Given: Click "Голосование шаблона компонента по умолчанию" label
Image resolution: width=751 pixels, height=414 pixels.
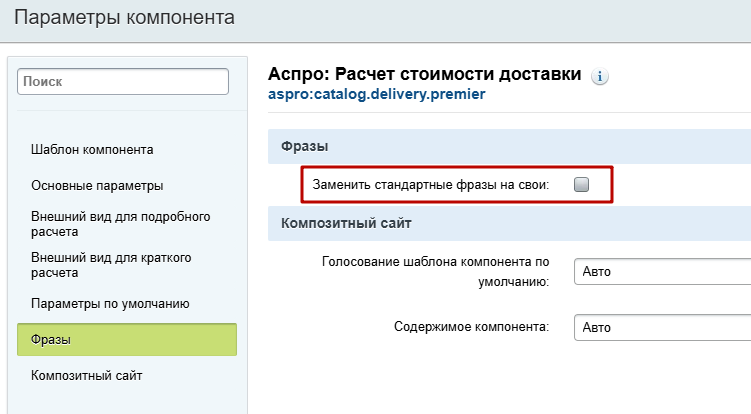Looking at the screenshot, I should coord(435,272).
